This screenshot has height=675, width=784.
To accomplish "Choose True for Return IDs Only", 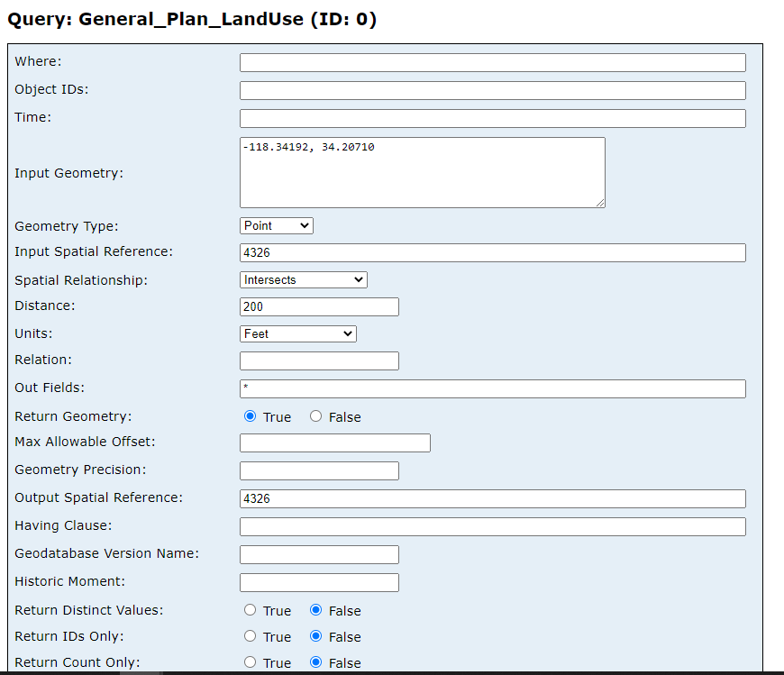I will (251, 636).
